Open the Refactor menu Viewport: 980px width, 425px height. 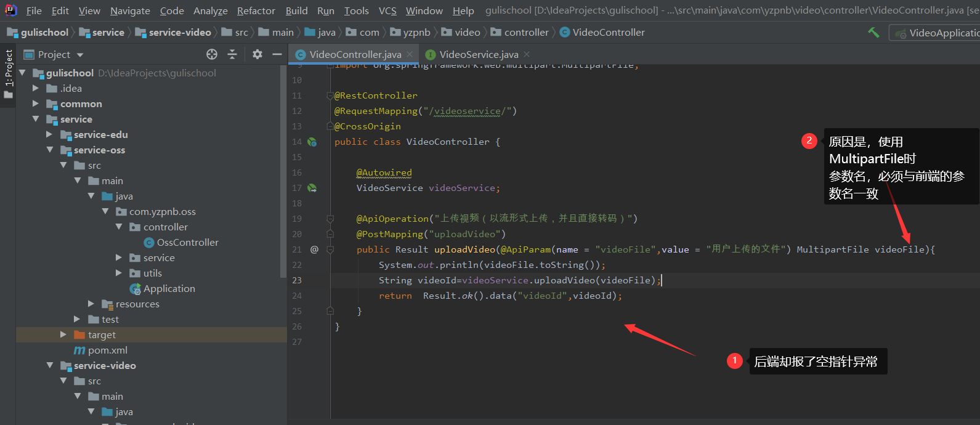[256, 10]
